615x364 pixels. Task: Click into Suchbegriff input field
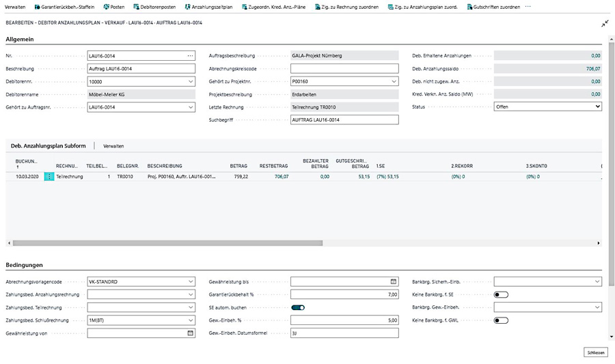pos(344,120)
